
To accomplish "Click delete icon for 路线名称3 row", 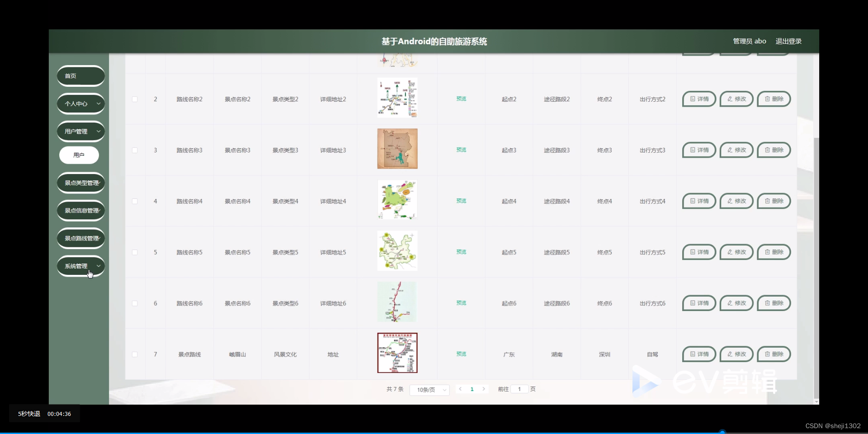I will tap(774, 150).
